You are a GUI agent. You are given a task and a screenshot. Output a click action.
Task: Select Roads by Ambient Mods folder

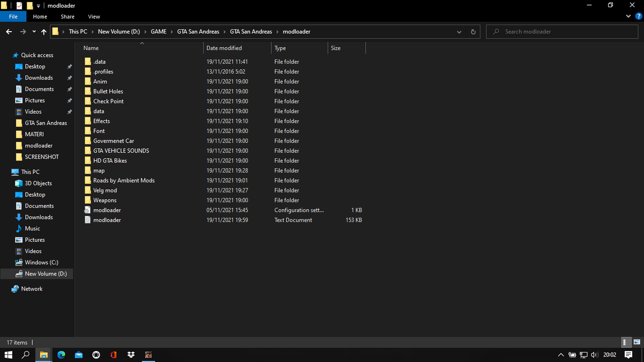click(x=124, y=180)
